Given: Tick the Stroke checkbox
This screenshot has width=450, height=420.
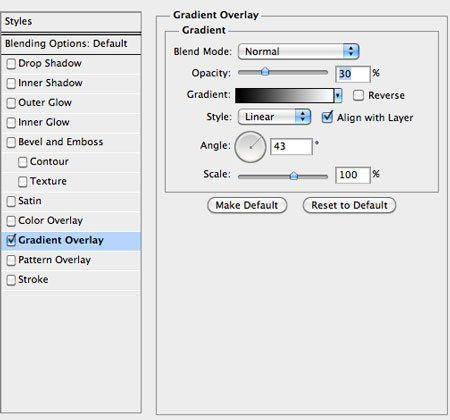Looking at the screenshot, I should 11,280.
